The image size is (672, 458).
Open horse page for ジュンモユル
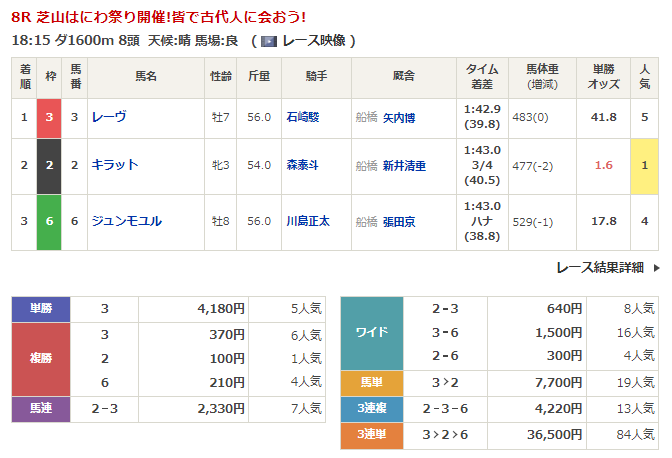coord(125,221)
